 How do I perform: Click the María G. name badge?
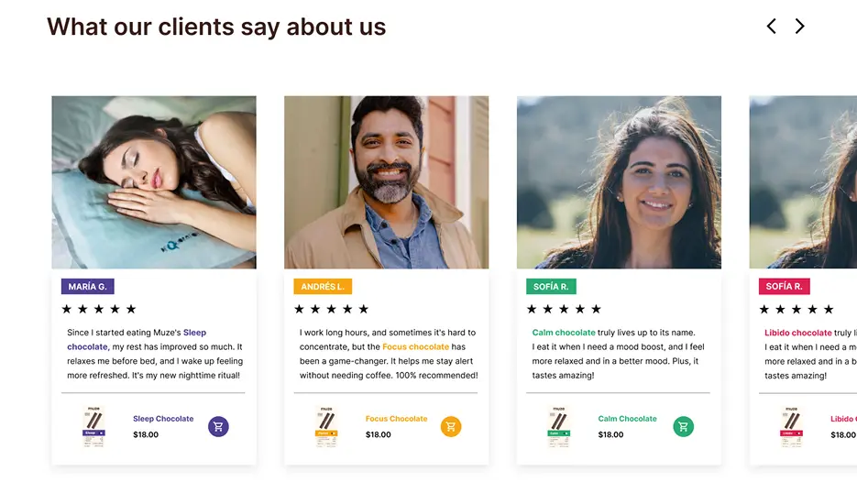[87, 287]
